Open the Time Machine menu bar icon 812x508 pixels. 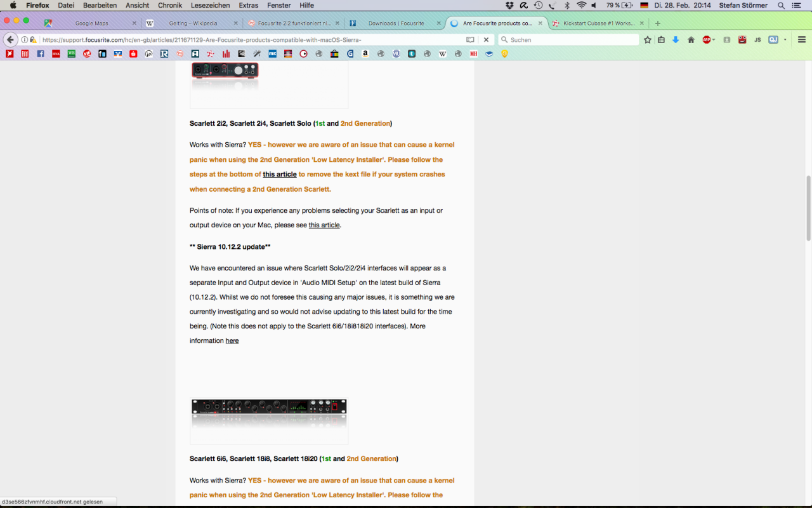click(x=538, y=5)
